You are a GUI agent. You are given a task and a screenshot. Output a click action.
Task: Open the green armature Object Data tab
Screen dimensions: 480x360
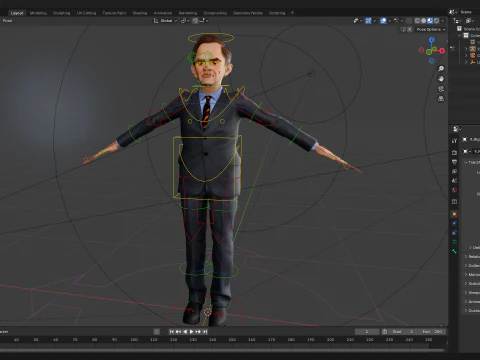[x=454, y=242]
